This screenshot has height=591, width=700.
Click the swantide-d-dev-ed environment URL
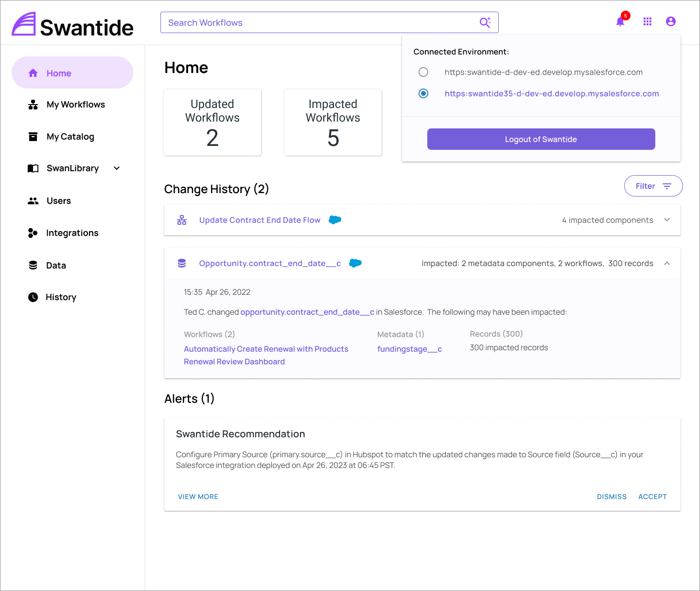tap(543, 72)
